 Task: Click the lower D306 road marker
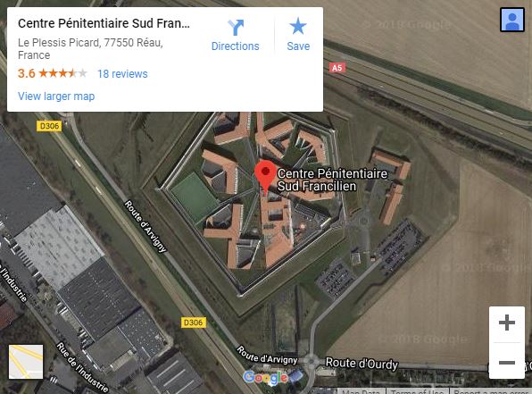point(193,323)
